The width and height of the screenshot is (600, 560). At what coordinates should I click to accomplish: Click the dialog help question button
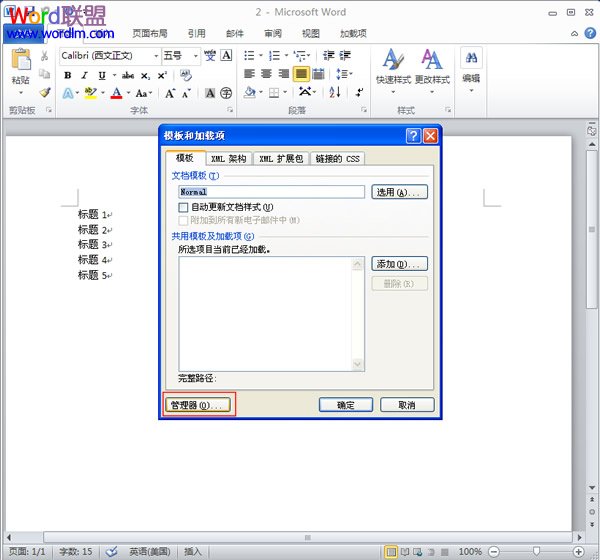413,136
